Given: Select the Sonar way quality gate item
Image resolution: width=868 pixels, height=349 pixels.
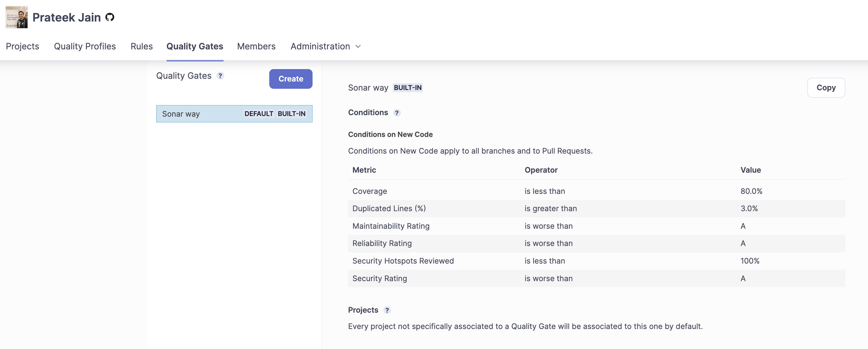Looking at the screenshot, I should [234, 114].
